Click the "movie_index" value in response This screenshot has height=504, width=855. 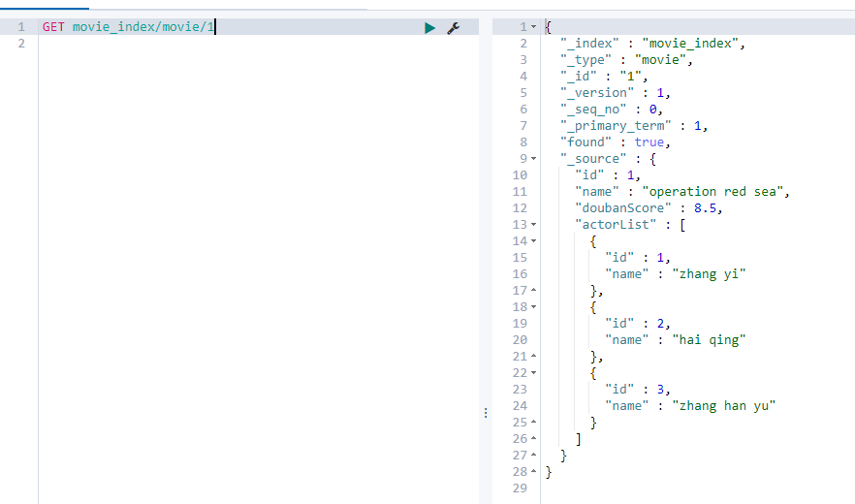[x=690, y=43]
